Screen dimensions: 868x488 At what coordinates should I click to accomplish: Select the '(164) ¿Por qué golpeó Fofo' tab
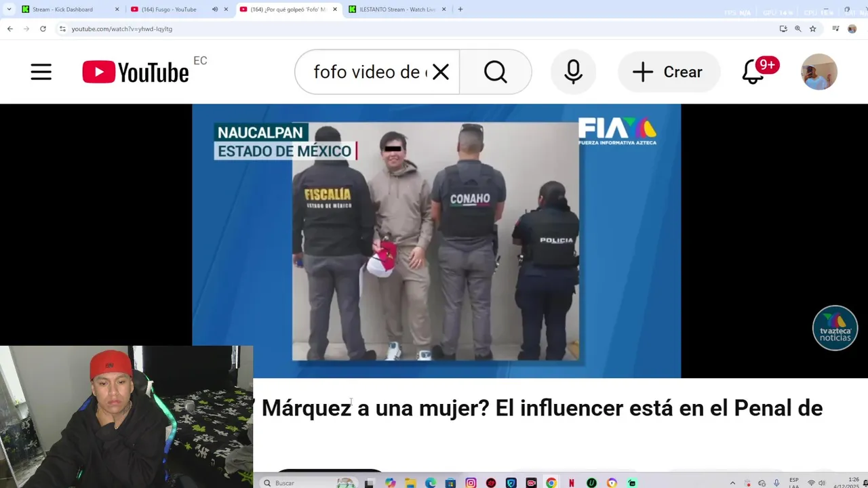click(288, 9)
